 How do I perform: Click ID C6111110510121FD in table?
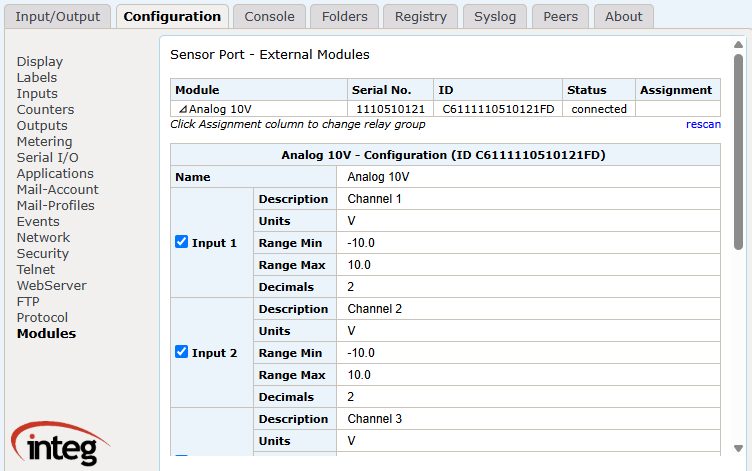pyautogui.click(x=498, y=109)
